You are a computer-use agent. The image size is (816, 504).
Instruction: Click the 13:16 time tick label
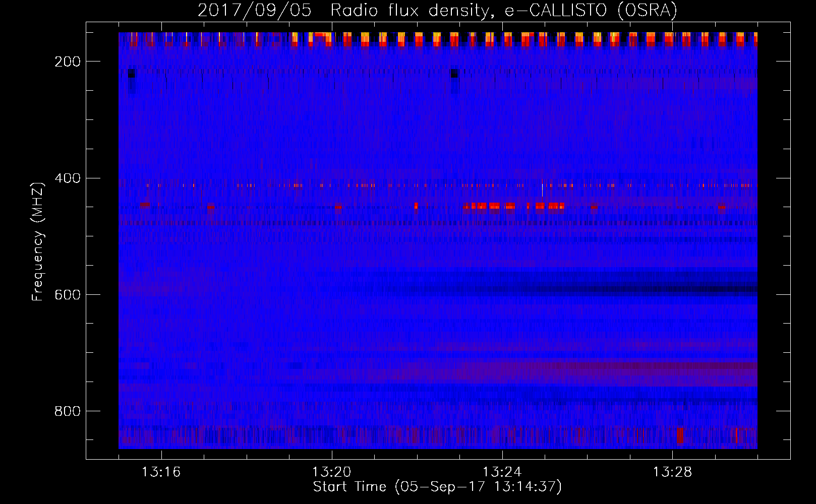[x=161, y=472]
